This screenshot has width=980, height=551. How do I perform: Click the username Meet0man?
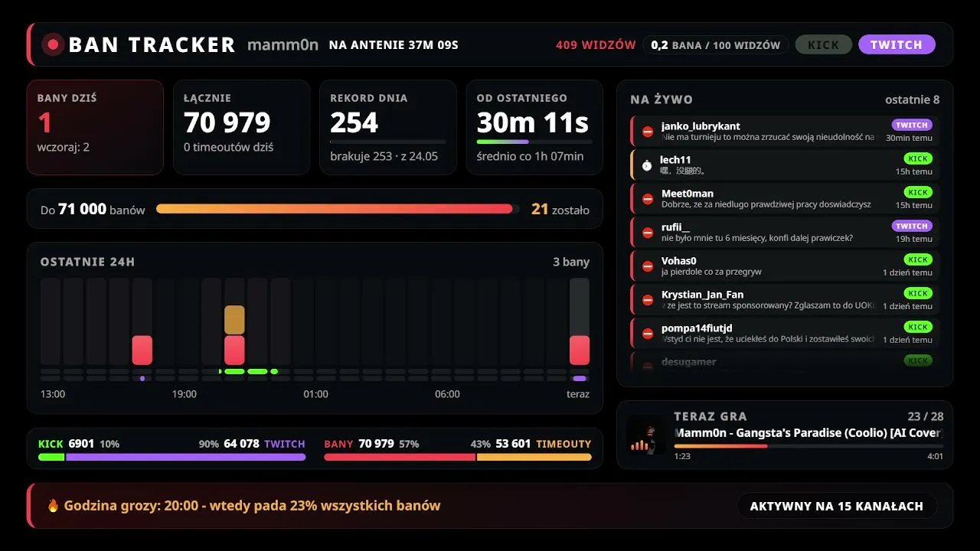click(688, 193)
